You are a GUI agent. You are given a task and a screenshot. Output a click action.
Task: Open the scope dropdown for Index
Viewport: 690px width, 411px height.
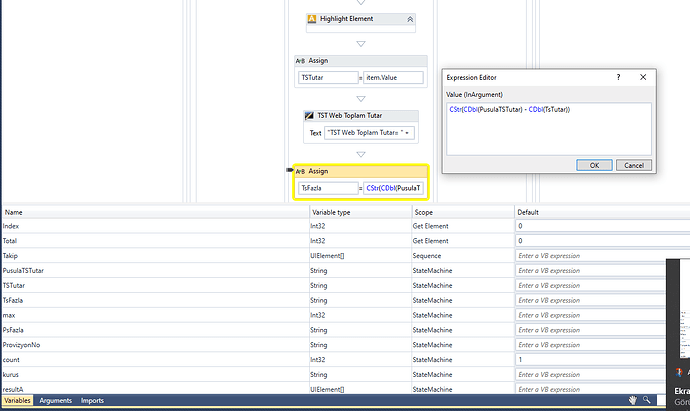(x=463, y=226)
